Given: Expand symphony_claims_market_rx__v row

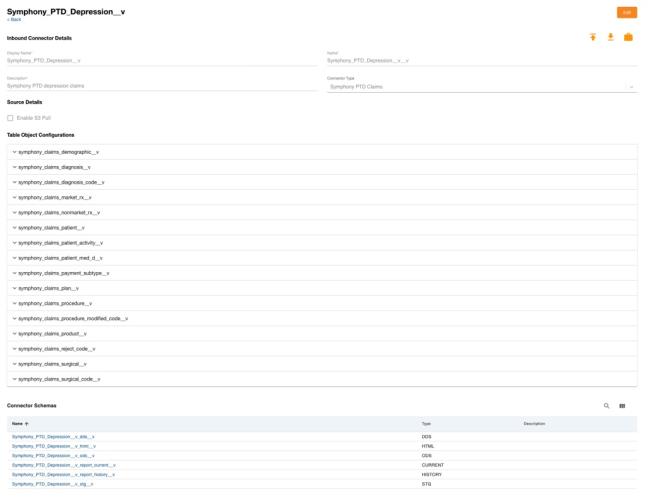Looking at the screenshot, I should tap(15, 197).
